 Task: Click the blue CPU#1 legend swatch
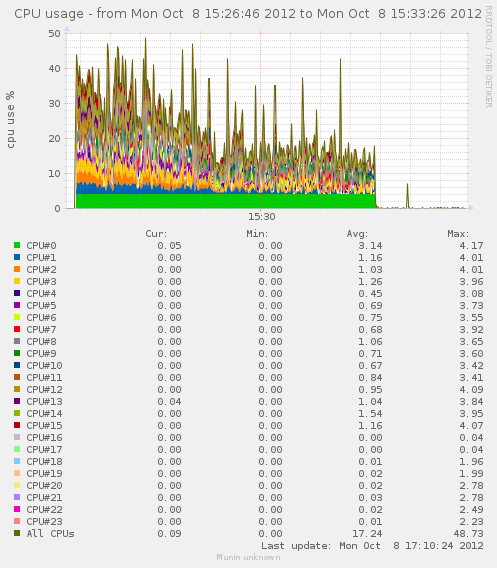pyautogui.click(x=17, y=257)
